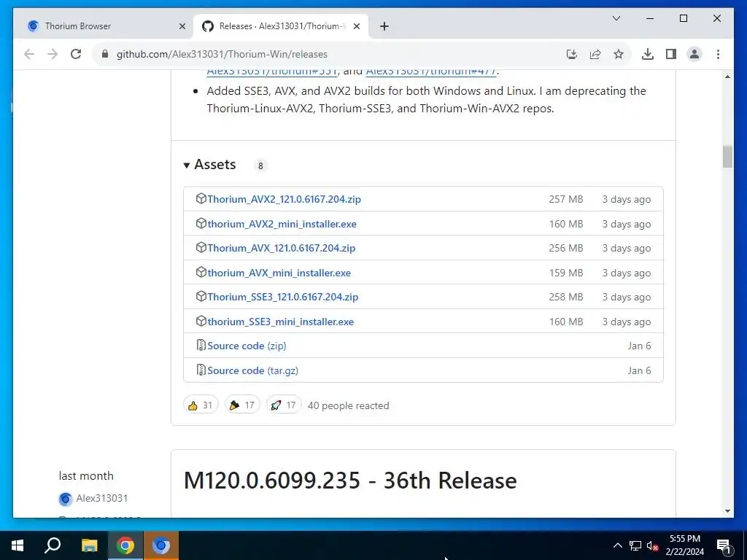Viewport: 747px width, 560px height.
Task: Open muted volume tray icon
Action: (652, 545)
